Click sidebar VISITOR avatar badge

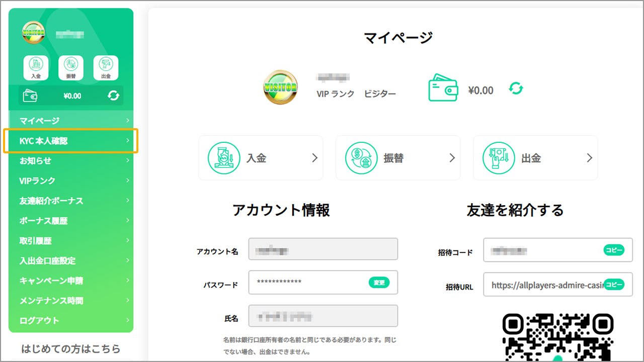click(x=34, y=33)
